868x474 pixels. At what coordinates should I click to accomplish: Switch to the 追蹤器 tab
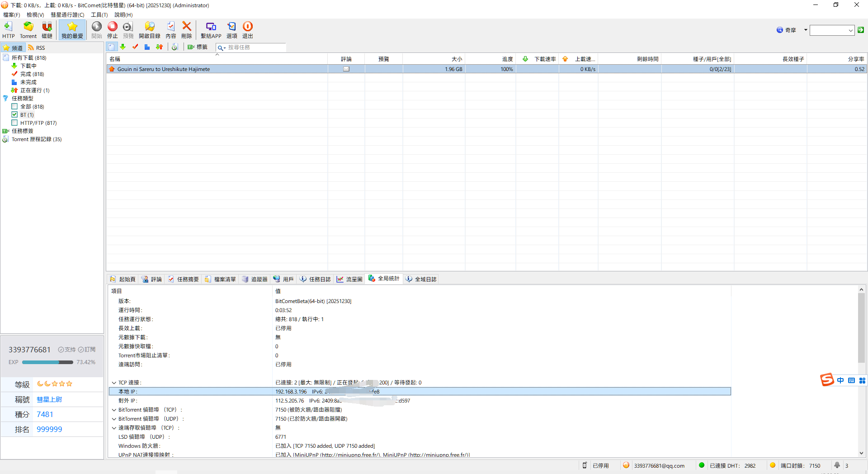(x=255, y=279)
